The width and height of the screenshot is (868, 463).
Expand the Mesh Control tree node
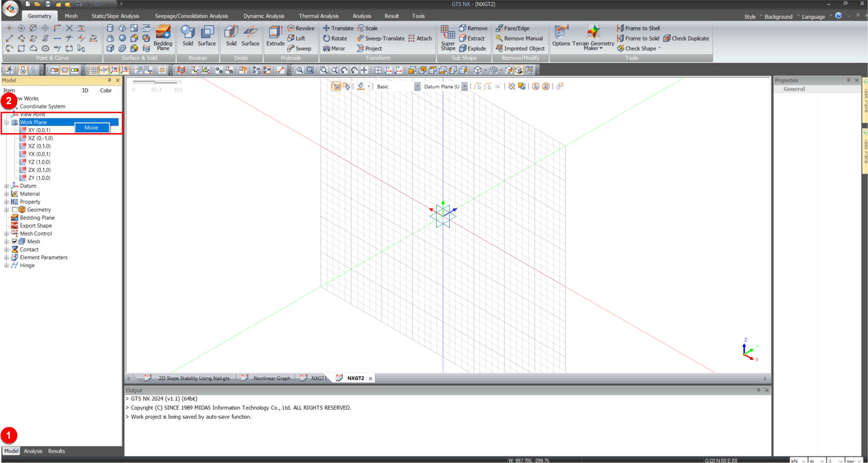click(x=6, y=234)
